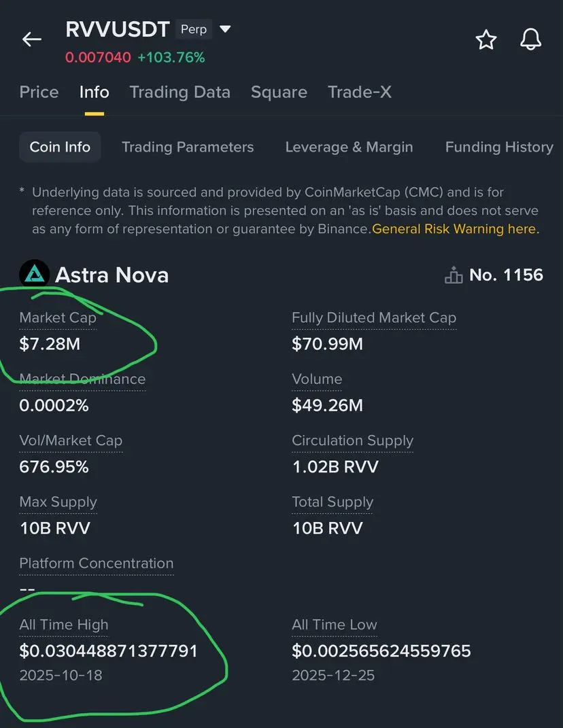This screenshot has height=728, width=563.
Task: Tap the back arrow icon
Action: coord(32,39)
